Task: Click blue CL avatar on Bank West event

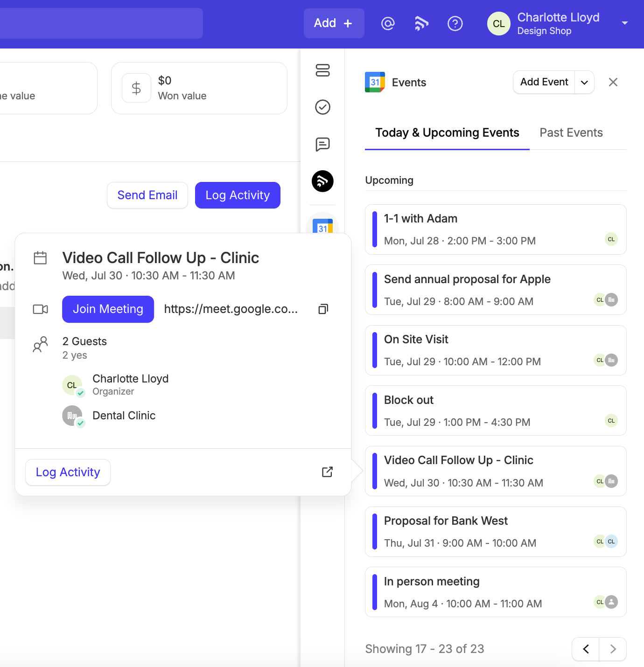Action: (612, 542)
